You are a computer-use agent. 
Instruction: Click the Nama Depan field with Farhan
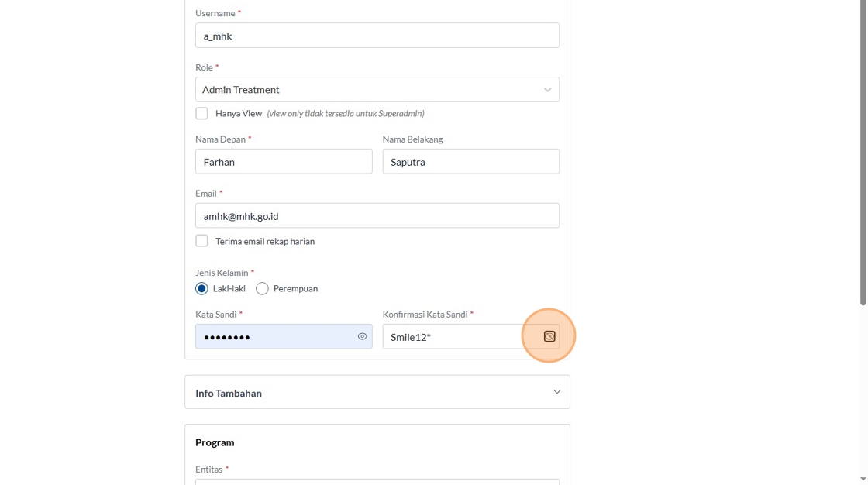[x=284, y=162]
